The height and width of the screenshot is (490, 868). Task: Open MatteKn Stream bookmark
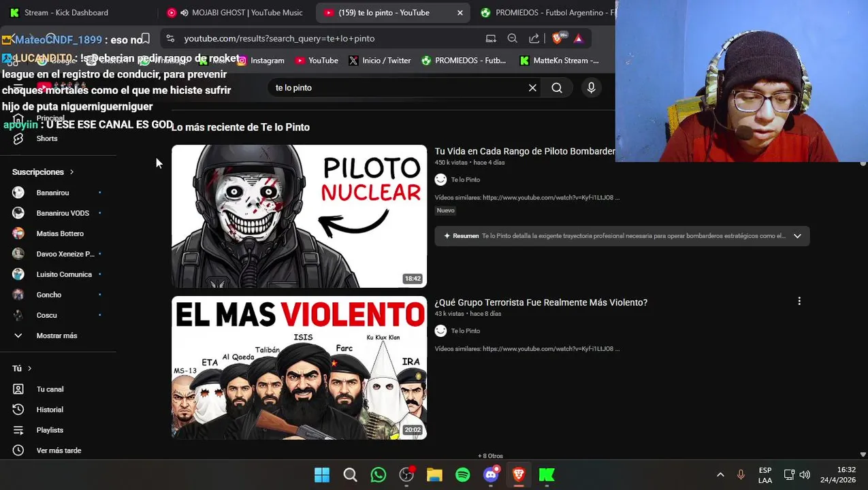pos(559,61)
